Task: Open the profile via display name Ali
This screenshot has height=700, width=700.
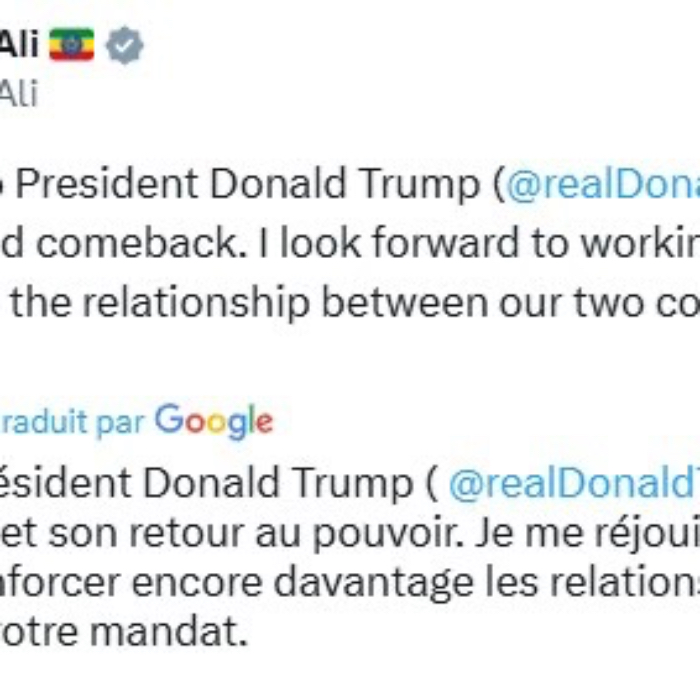Action: [x=19, y=46]
